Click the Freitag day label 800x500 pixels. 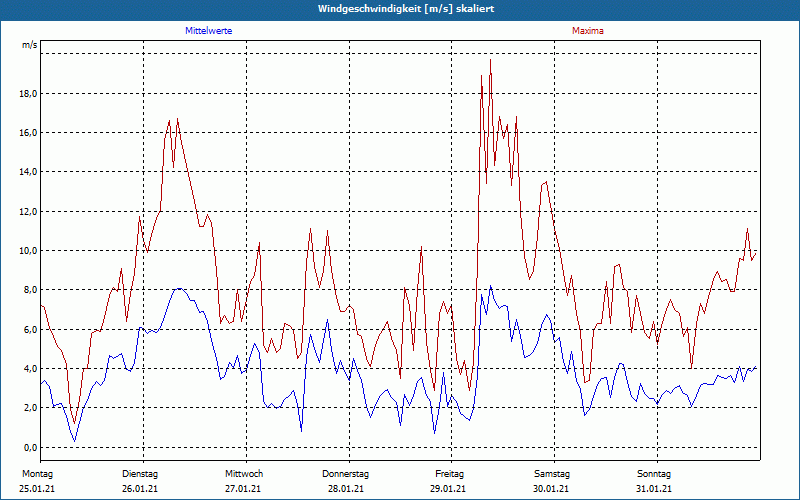pyautogui.click(x=449, y=474)
